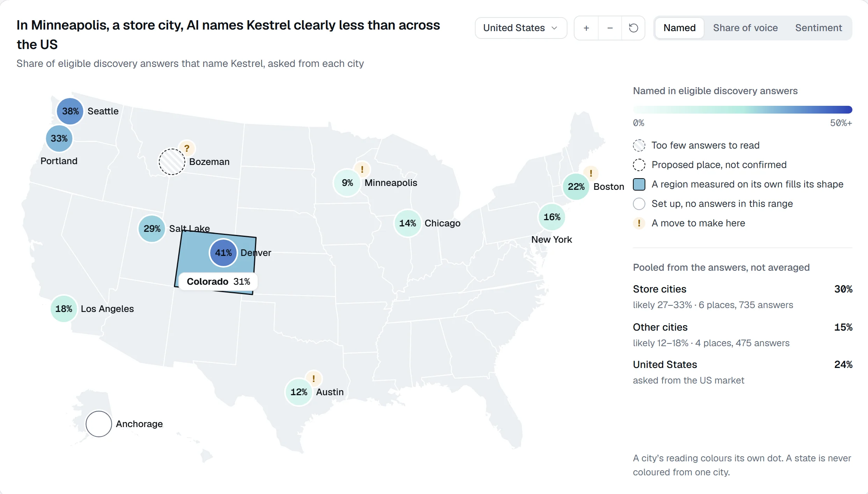Click the Austin 12% city dot

pos(299,392)
